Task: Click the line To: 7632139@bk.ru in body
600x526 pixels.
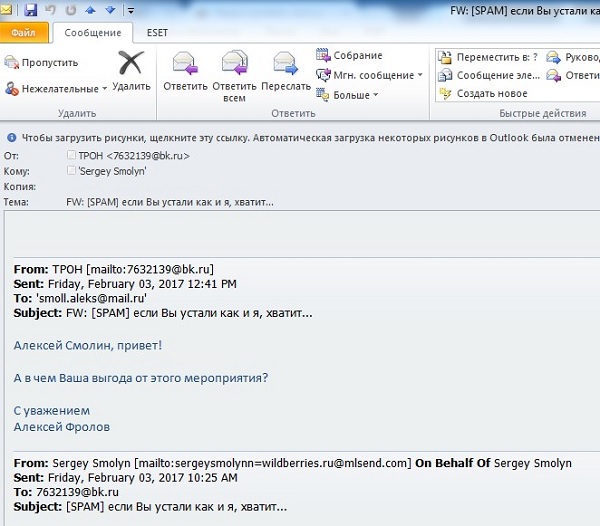Action: coord(66,492)
